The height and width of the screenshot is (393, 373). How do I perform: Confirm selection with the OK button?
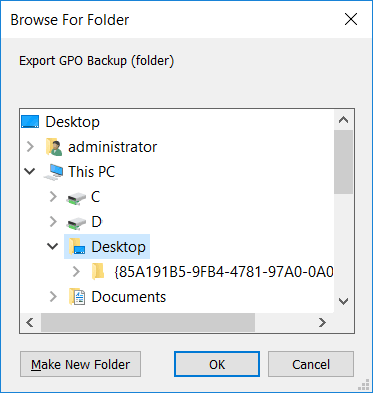tap(217, 364)
